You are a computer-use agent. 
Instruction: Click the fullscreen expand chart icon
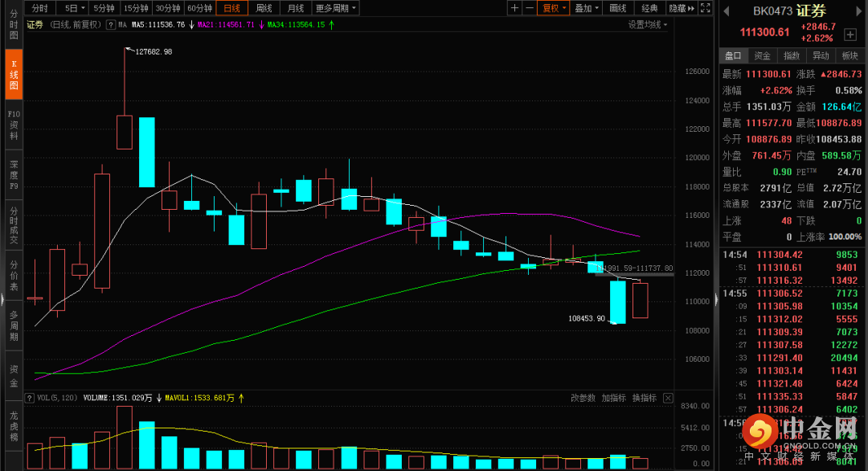704,8
